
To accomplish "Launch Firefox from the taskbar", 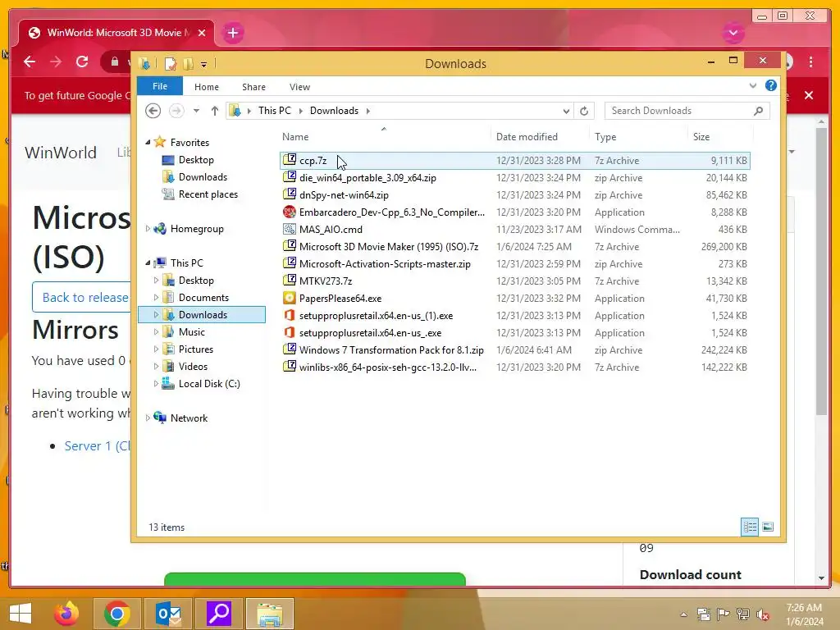I will 66,614.
